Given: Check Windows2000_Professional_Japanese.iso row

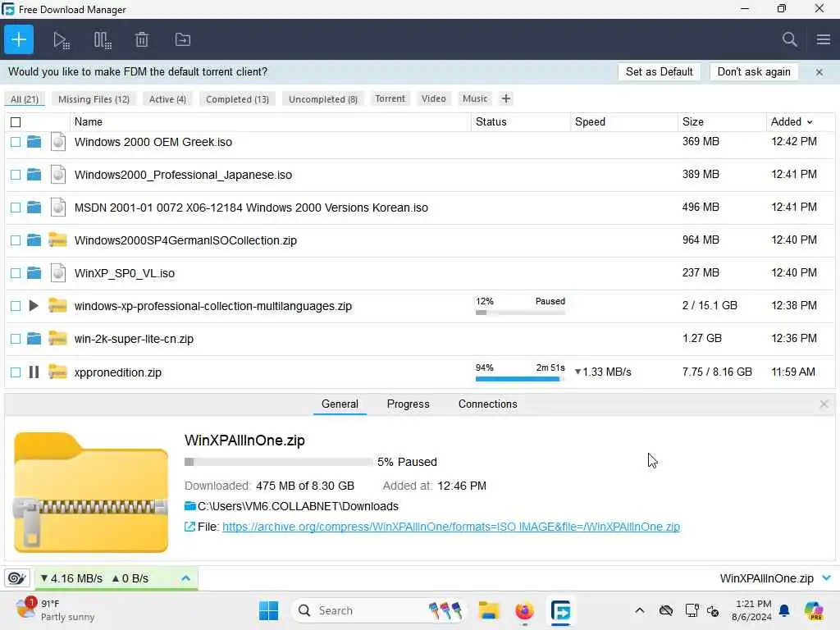Looking at the screenshot, I should pyautogui.click(x=16, y=175).
